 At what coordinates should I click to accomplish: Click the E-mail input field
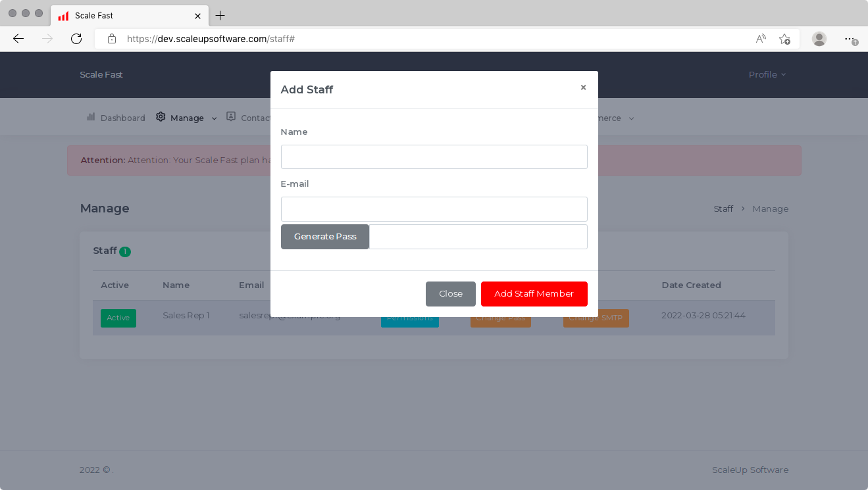tap(434, 209)
